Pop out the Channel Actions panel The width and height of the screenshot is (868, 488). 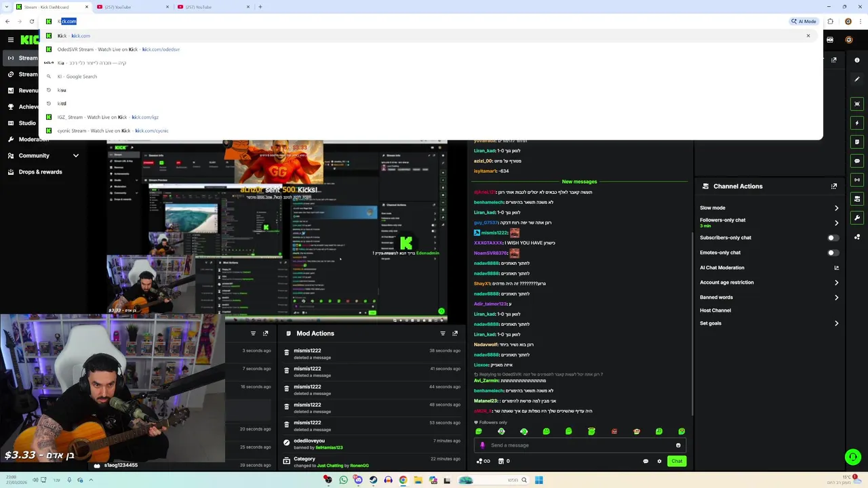click(834, 186)
